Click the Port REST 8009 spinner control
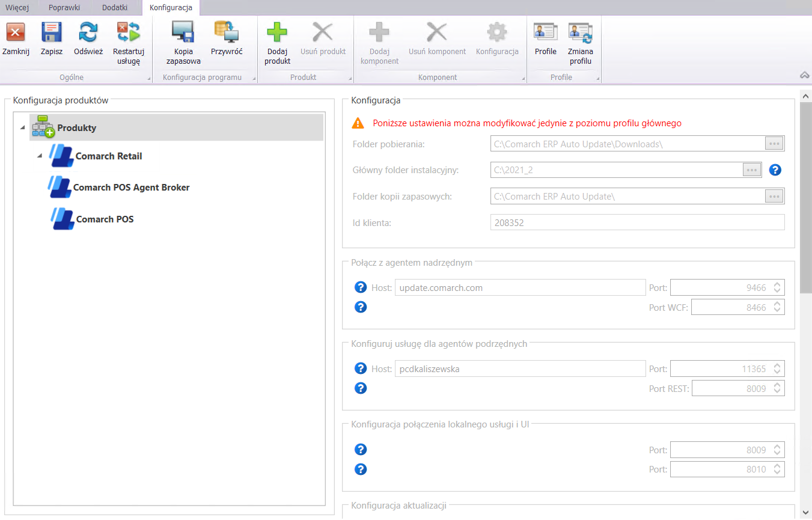This screenshot has width=812, height=520. pos(777,388)
